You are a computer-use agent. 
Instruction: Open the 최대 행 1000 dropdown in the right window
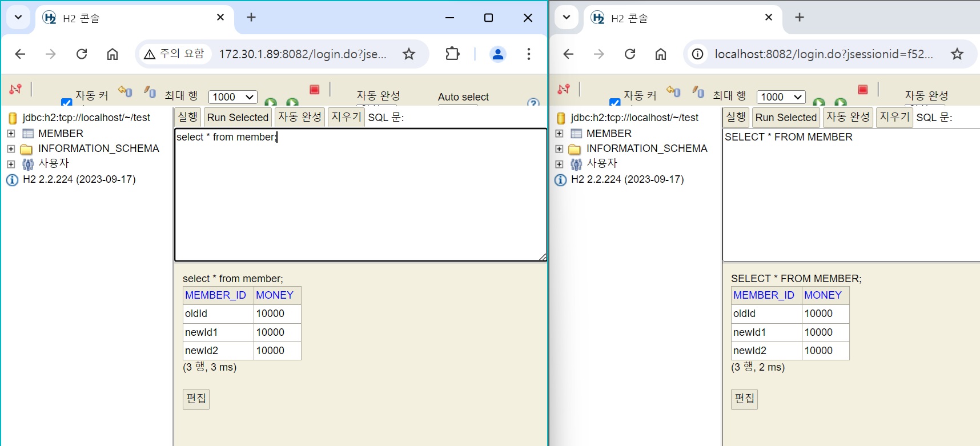(781, 97)
